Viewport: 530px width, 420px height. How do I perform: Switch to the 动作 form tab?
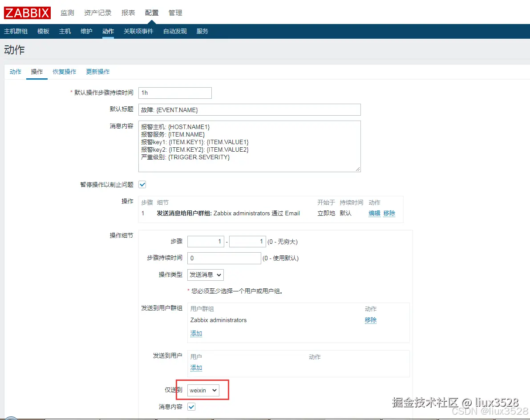(x=16, y=72)
